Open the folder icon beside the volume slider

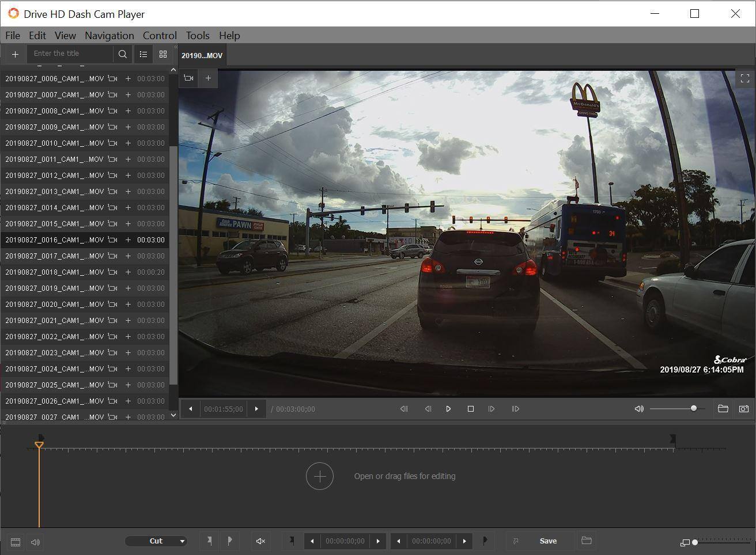pos(723,409)
